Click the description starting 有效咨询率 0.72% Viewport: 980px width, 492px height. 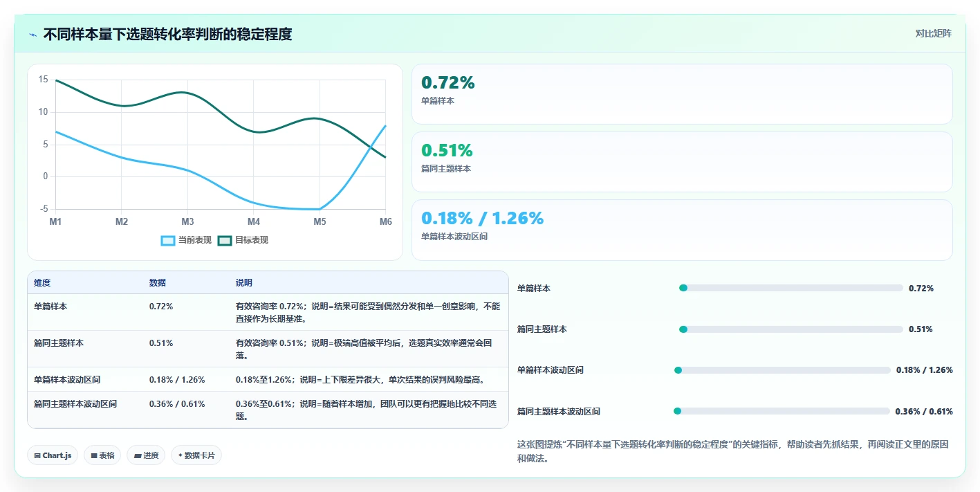pyautogui.click(x=368, y=312)
